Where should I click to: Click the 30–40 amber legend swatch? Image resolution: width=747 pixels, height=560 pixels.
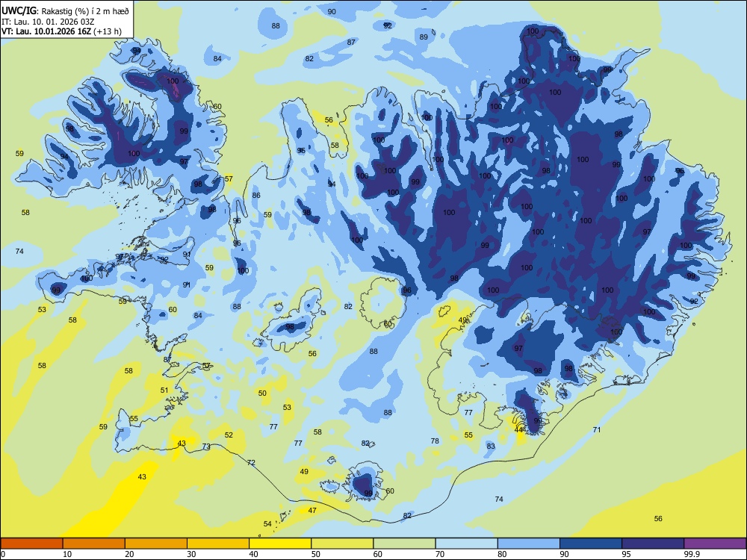coord(218,544)
